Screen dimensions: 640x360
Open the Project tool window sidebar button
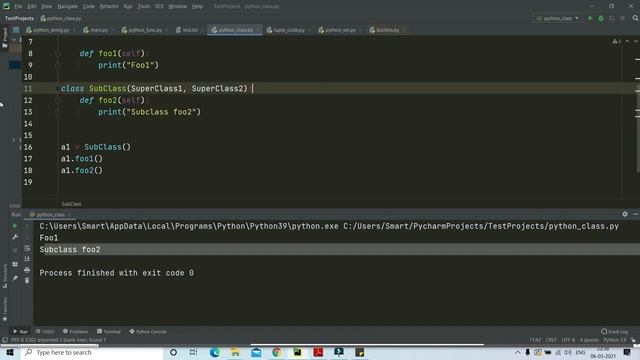point(4,38)
